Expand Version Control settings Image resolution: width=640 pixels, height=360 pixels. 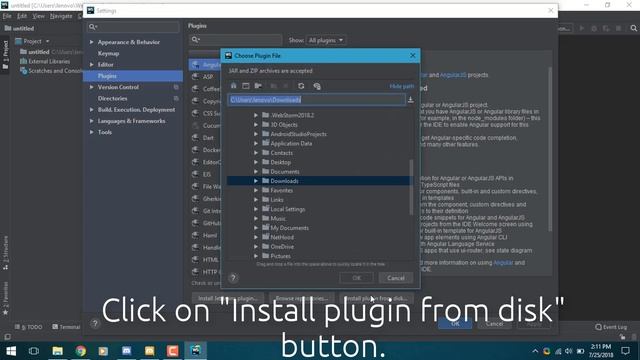pos(91,87)
